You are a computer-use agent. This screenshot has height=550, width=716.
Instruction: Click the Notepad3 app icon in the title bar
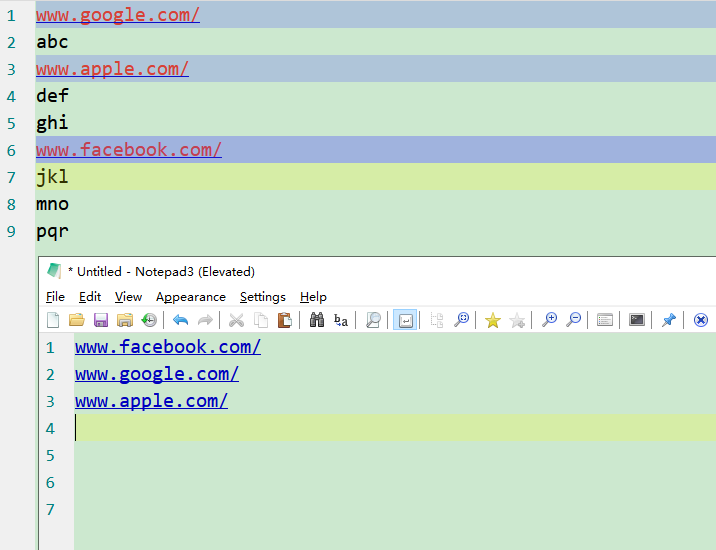[54, 271]
